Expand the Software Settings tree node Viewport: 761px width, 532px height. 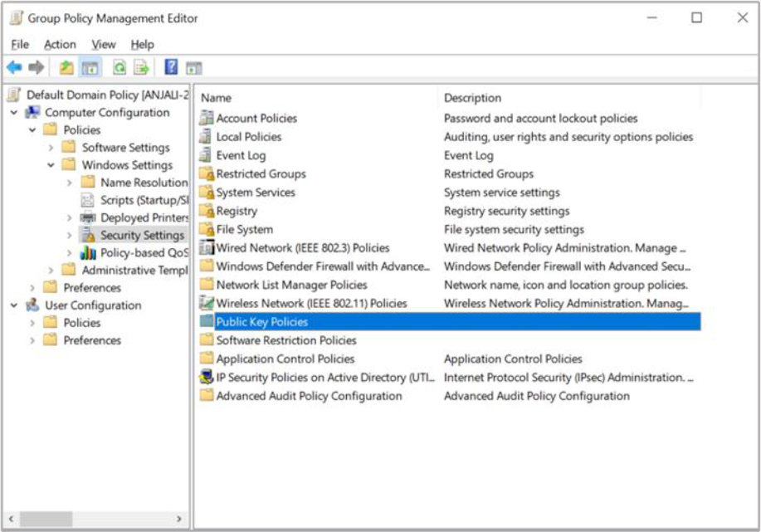click(51, 148)
